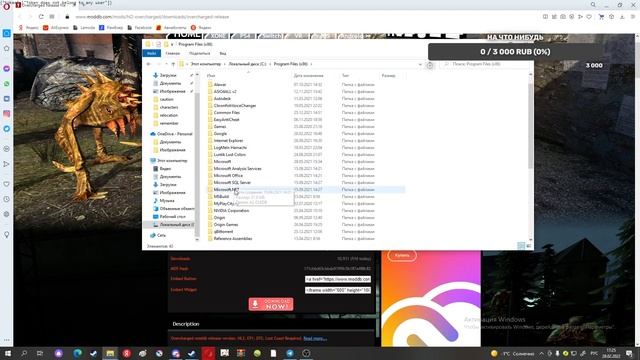Open the remember folder in navigation pane
This screenshot has height=360, width=640.
pyautogui.click(x=169, y=123)
